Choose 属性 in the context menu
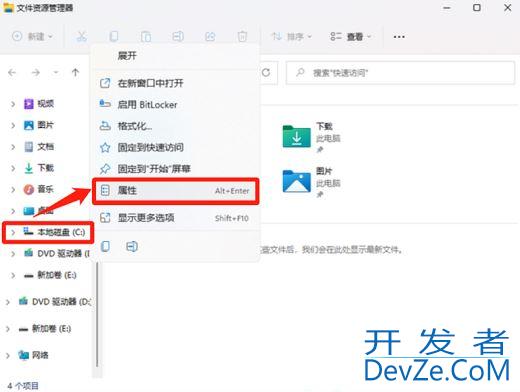The height and width of the screenshot is (392, 520). pos(176,191)
